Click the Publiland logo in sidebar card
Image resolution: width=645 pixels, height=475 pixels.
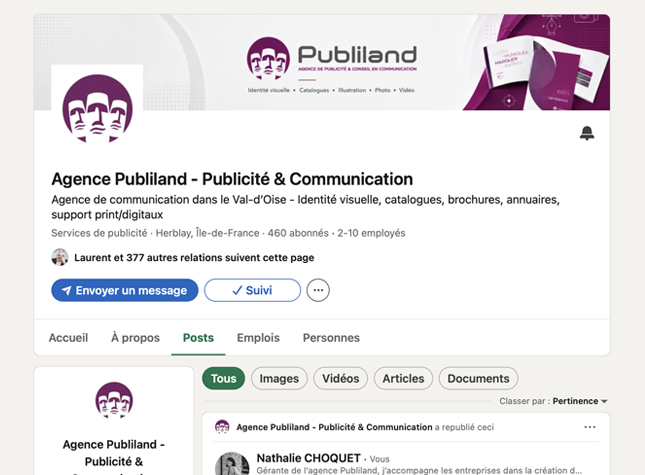114,400
